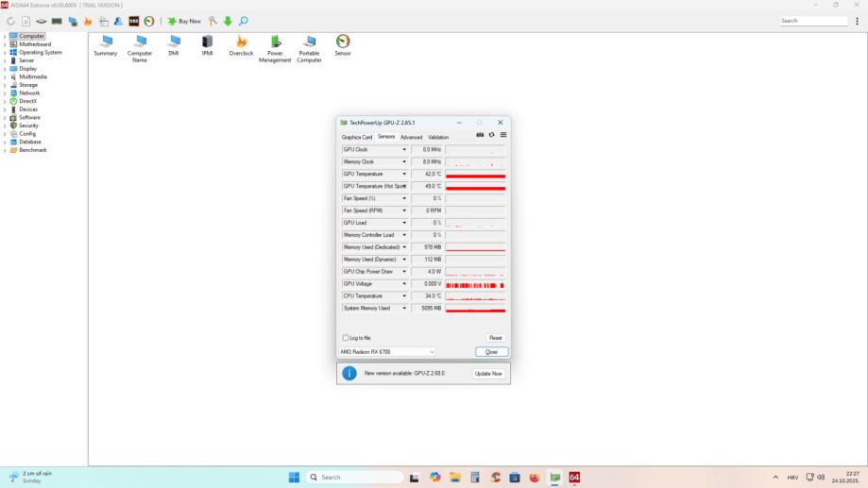Open the GPU Clock sensor dropdown
The width and height of the screenshot is (868, 488).
tap(404, 149)
